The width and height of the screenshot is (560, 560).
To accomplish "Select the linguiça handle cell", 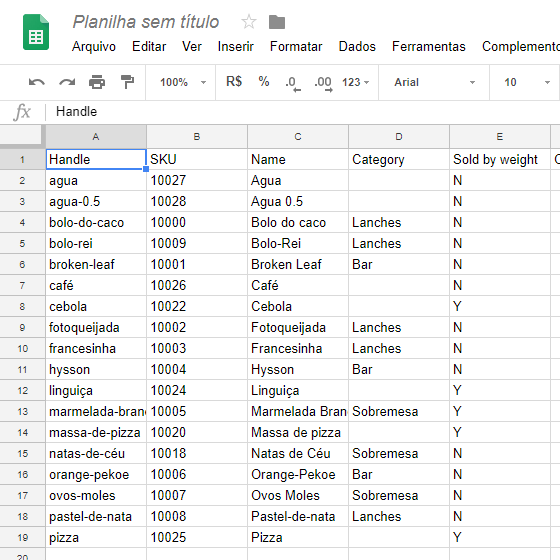I will (96, 390).
